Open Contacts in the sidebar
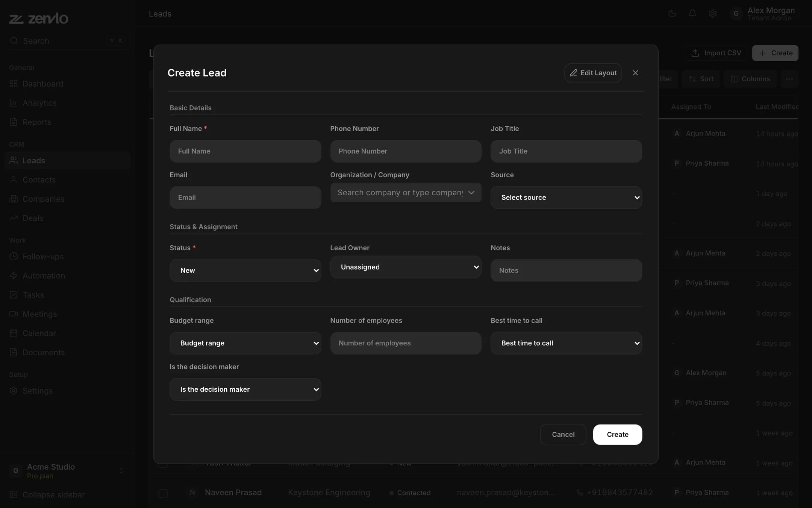Viewport: 812px width, 508px height. coord(68,179)
